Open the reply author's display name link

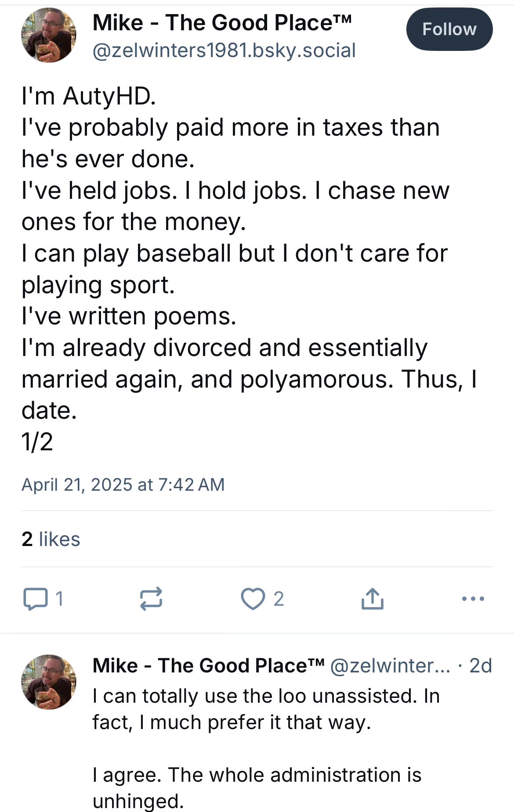click(x=208, y=666)
